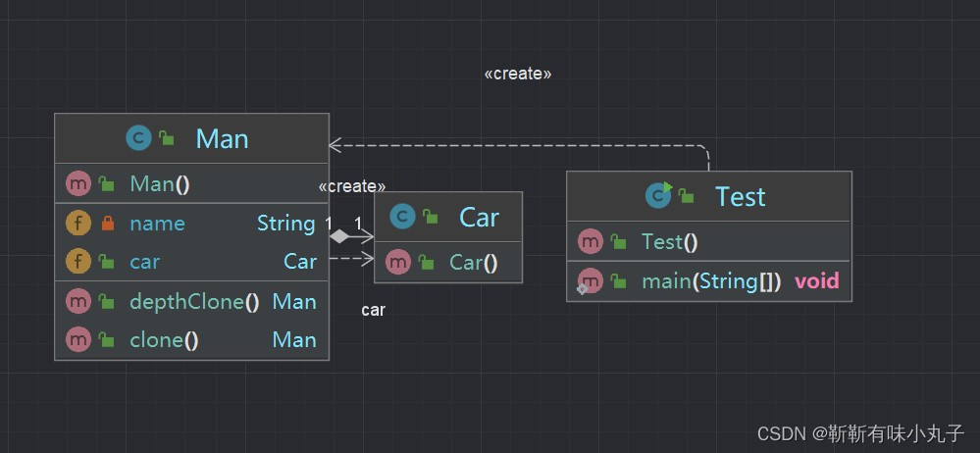Click the public visibility icon on depthClone()
This screenshot has width=980, height=453.
pyautogui.click(x=107, y=302)
